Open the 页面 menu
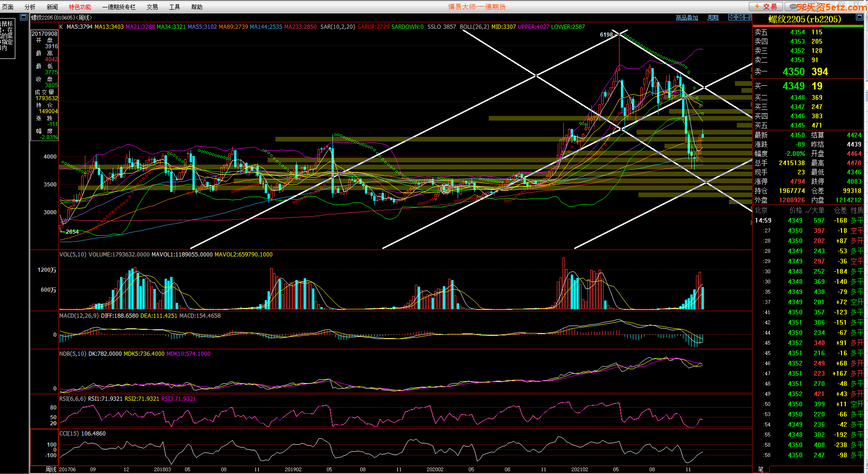This screenshot has height=474, width=868. pos(8,7)
